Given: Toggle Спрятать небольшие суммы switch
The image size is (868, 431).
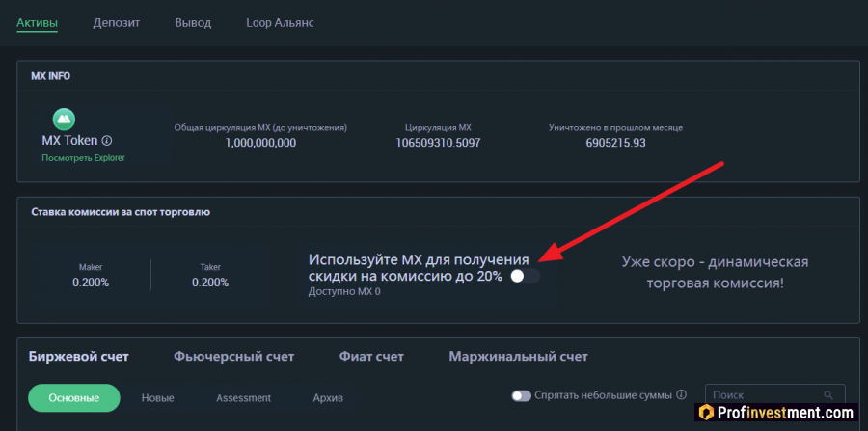Looking at the screenshot, I should (522, 395).
